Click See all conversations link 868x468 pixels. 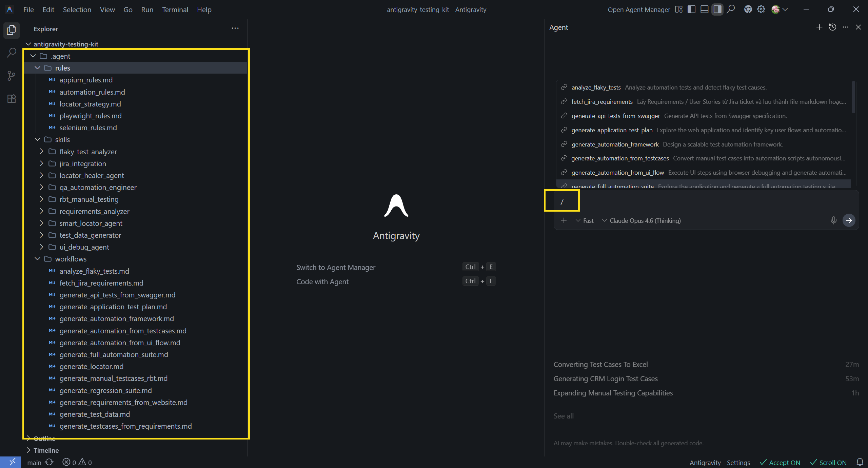pyautogui.click(x=564, y=416)
